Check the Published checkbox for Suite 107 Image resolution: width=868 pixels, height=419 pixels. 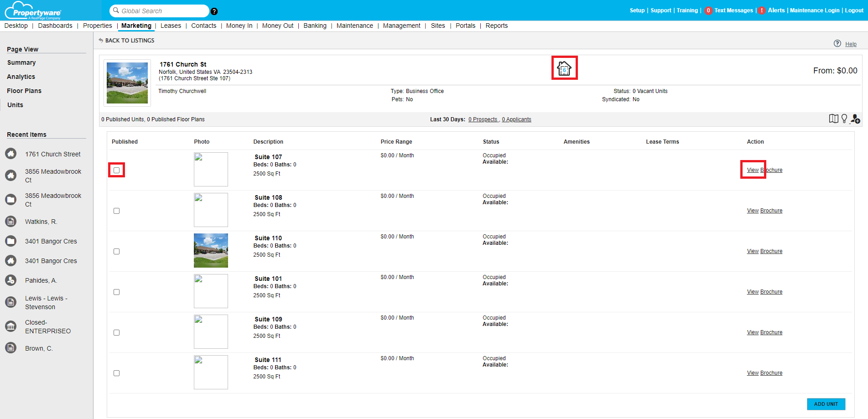point(116,170)
